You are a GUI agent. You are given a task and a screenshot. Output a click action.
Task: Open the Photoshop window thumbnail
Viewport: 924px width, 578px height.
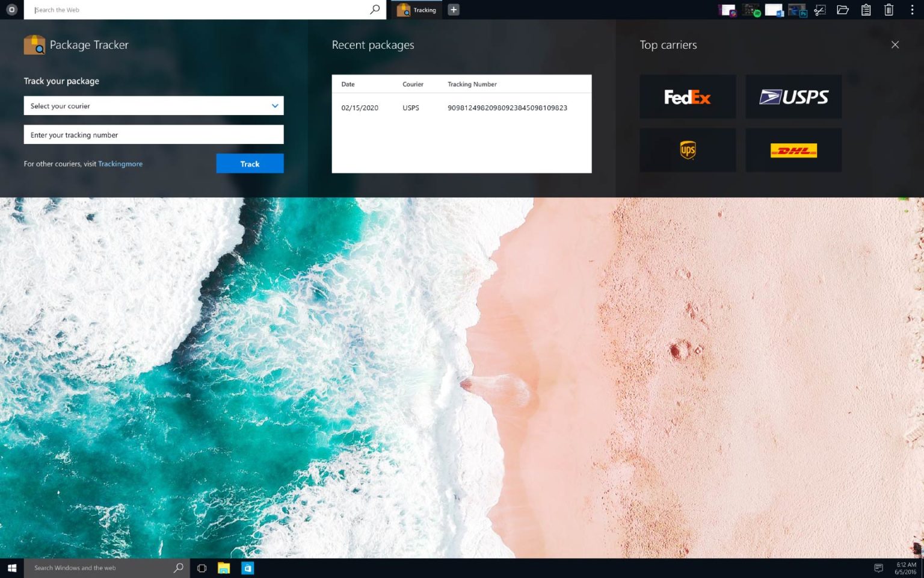tap(797, 10)
